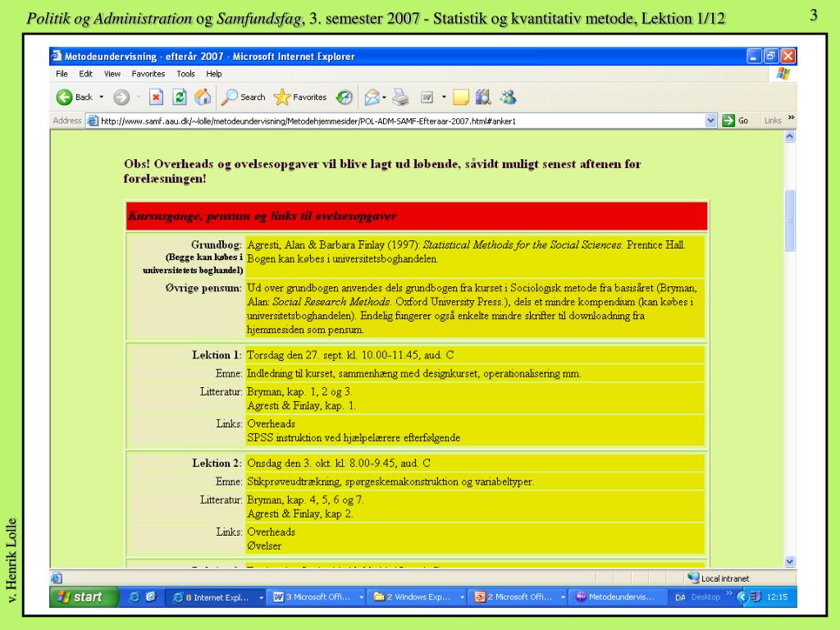Show hidden tray icons arrow
This screenshot has height=630, width=840.
742,597
